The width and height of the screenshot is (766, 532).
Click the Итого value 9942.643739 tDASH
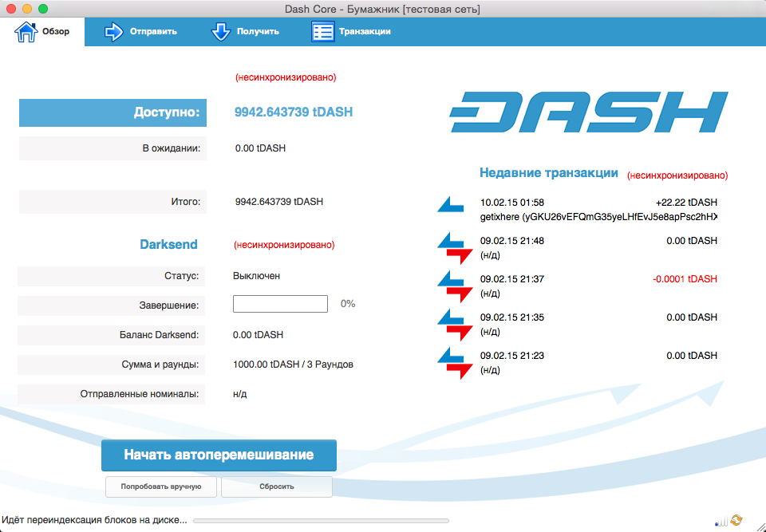click(x=279, y=202)
